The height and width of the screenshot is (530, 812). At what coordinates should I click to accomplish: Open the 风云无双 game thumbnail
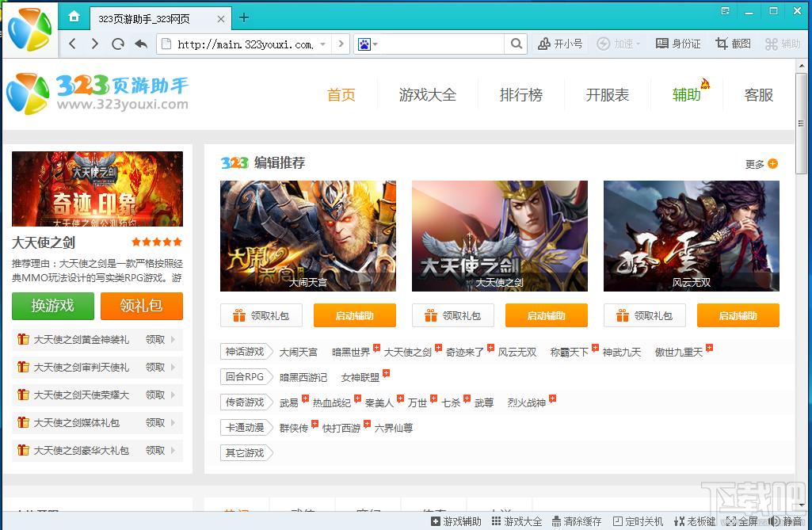(692, 236)
